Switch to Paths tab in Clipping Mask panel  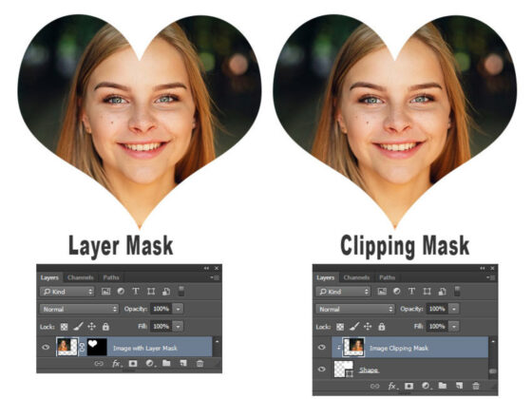pos(388,277)
